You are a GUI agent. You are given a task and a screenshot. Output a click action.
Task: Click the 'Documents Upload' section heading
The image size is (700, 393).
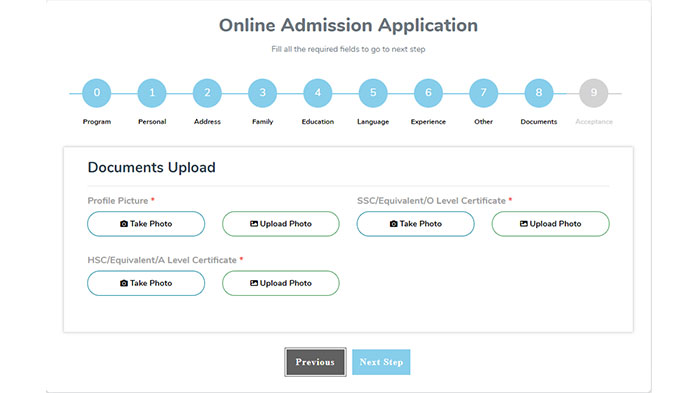[151, 167]
